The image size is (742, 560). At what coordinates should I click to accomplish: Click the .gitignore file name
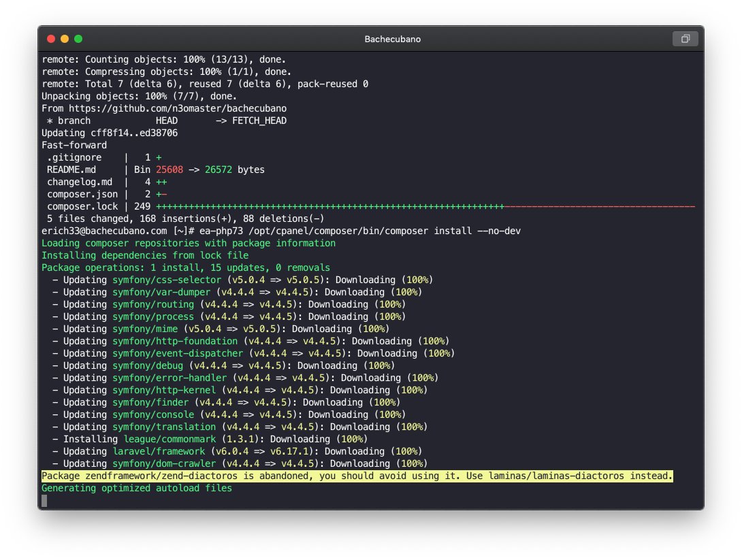coord(74,157)
